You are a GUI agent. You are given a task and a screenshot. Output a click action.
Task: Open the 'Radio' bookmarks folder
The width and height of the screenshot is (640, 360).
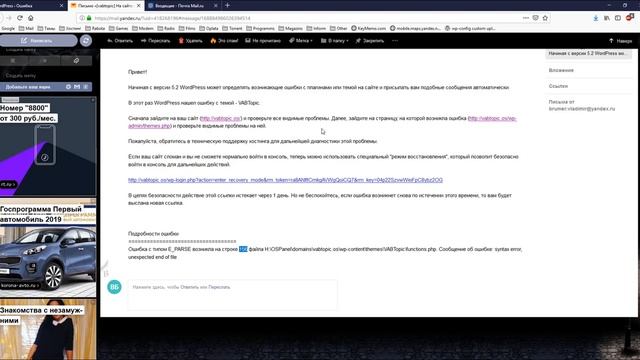(166, 29)
